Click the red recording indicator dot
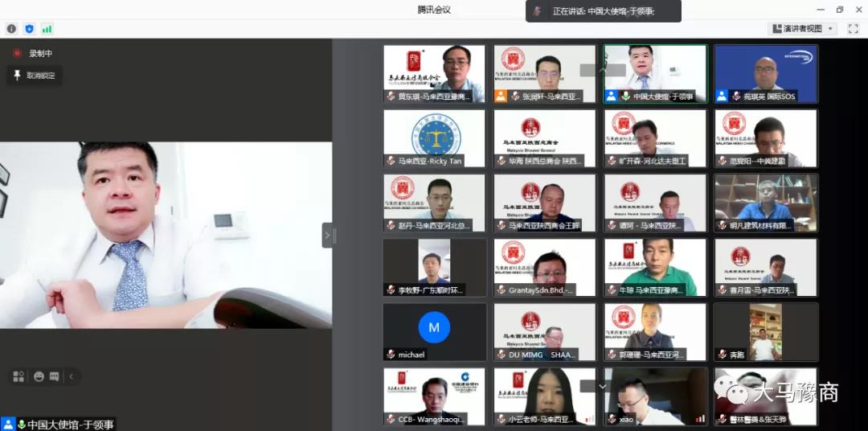 [17, 54]
